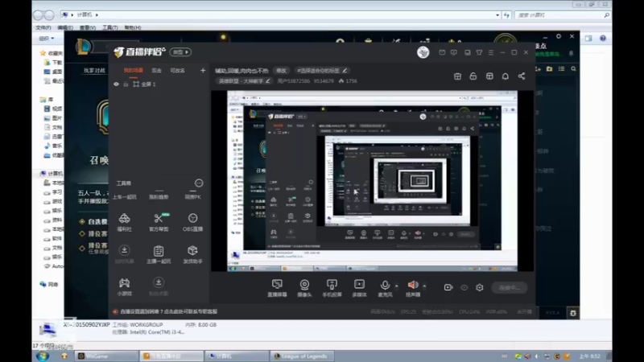This screenshot has width=644, height=362.
Task: Select the 全屏1 source row
Action: 159,84
